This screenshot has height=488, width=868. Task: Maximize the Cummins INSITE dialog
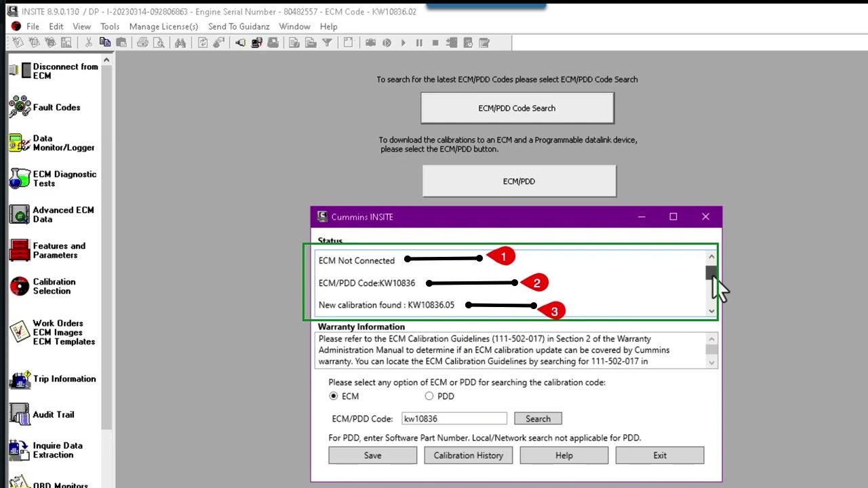click(673, 217)
